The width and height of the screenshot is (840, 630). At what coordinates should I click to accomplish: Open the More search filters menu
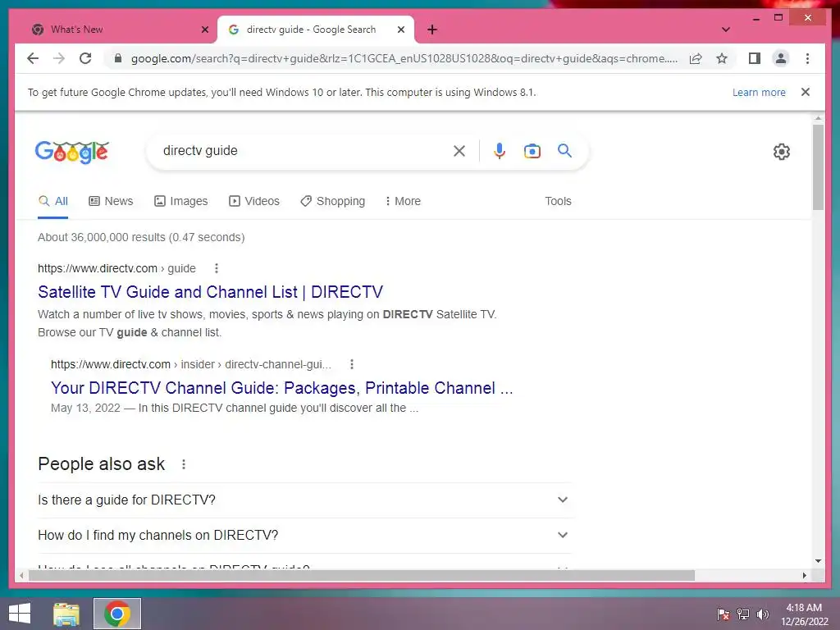[x=403, y=201]
